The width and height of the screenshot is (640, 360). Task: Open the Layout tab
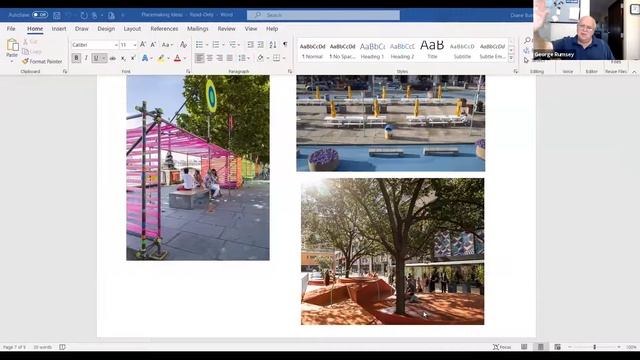(x=132, y=29)
